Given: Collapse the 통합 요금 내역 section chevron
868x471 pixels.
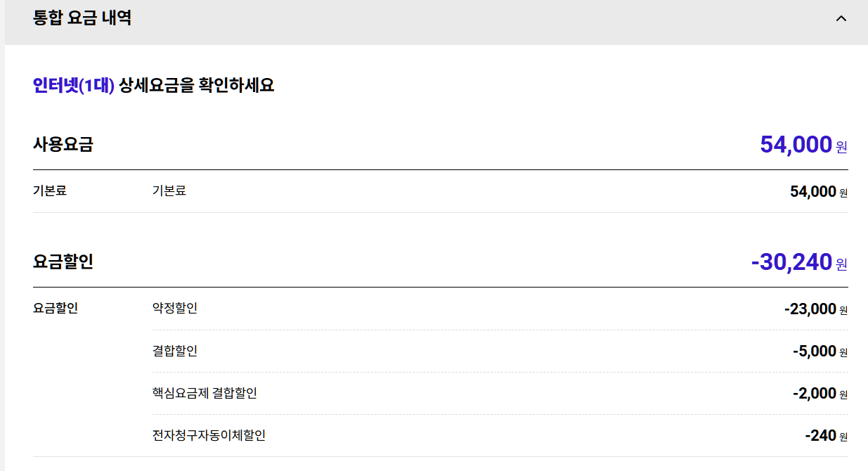Looking at the screenshot, I should click(x=841, y=18).
